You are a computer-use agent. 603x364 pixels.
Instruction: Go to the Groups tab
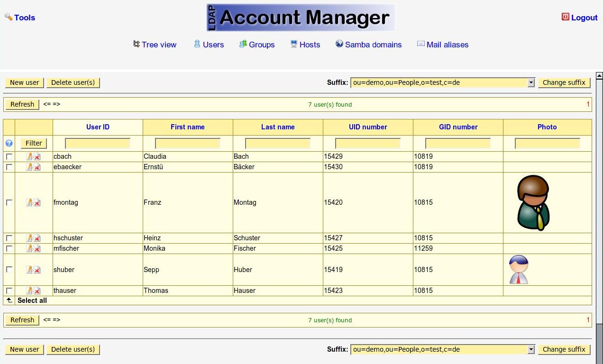pyautogui.click(x=262, y=45)
